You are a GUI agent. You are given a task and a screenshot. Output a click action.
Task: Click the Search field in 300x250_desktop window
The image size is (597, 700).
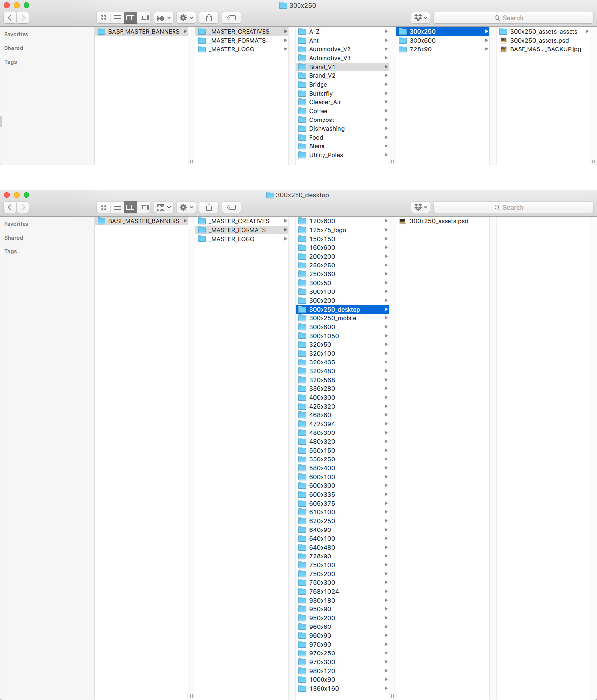[513, 207]
